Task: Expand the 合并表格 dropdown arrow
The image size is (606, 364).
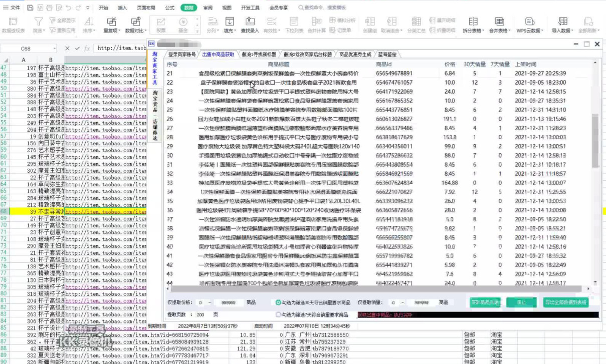Action: [x=509, y=31]
